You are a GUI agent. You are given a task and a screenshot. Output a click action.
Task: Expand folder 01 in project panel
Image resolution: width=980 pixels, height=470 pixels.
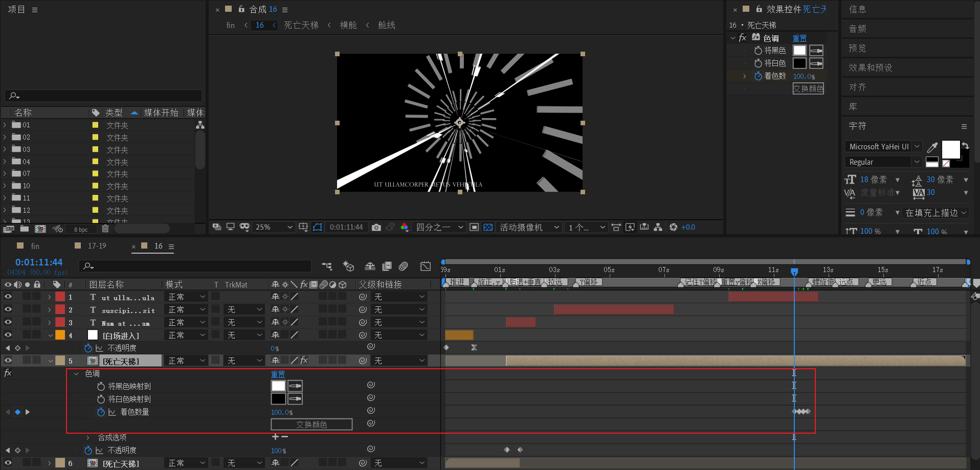point(5,125)
